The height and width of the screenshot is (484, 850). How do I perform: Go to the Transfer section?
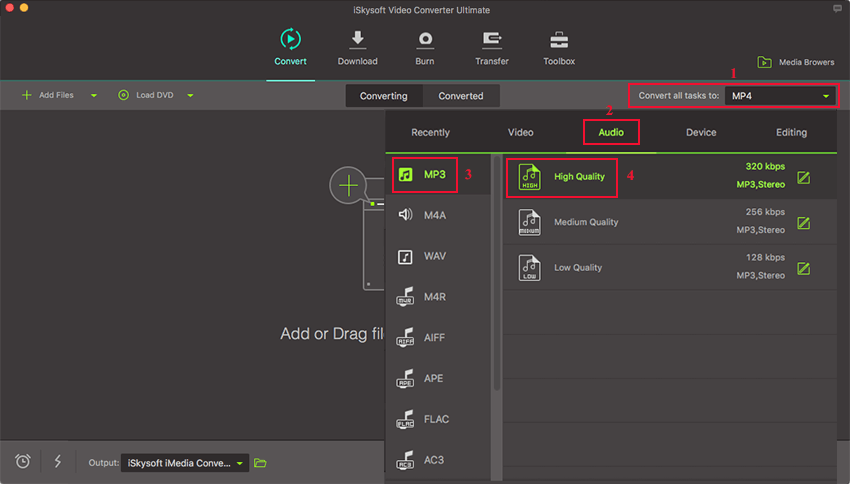(x=492, y=40)
